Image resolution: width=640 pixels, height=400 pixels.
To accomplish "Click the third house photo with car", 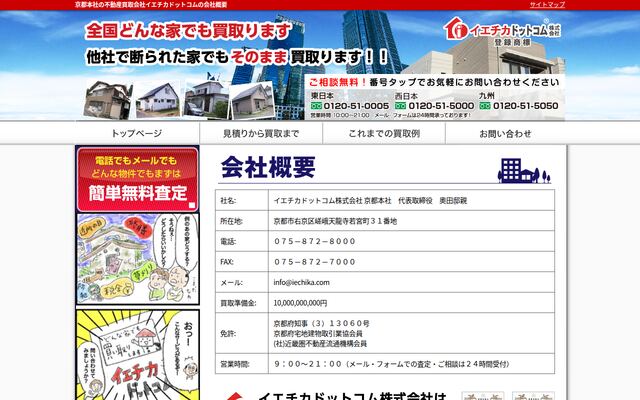I will tap(206, 100).
